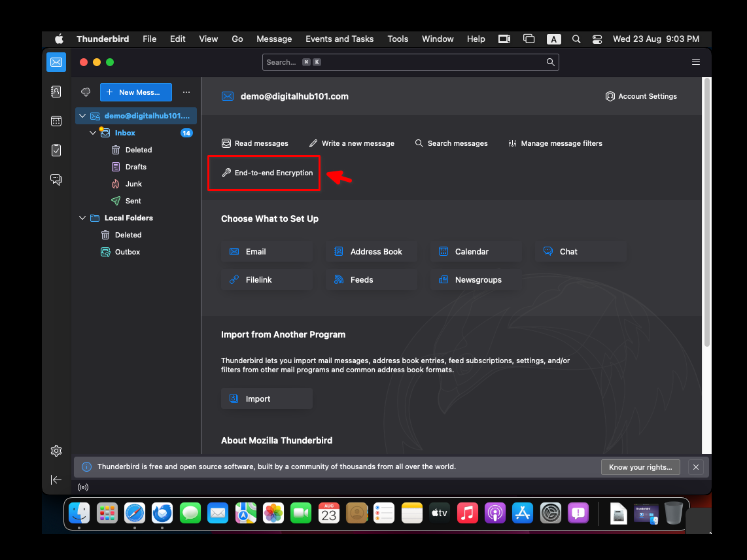Set up Filelink
This screenshot has height=560, width=747.
[x=267, y=280]
